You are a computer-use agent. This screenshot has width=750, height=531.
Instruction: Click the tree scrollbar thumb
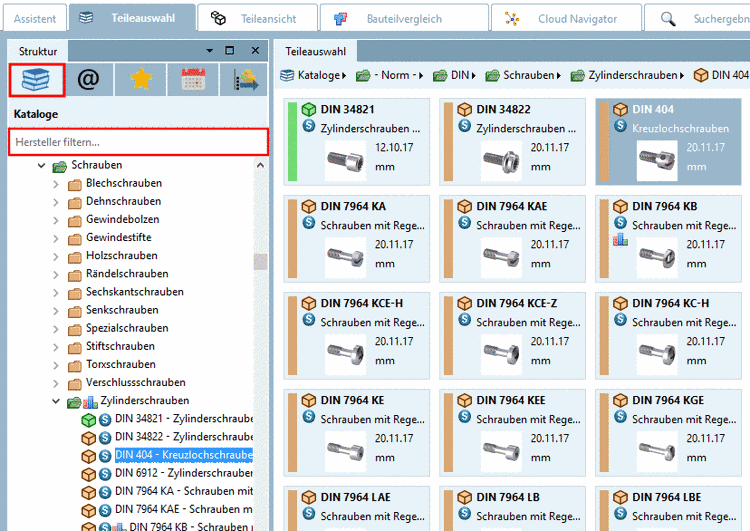[260, 262]
